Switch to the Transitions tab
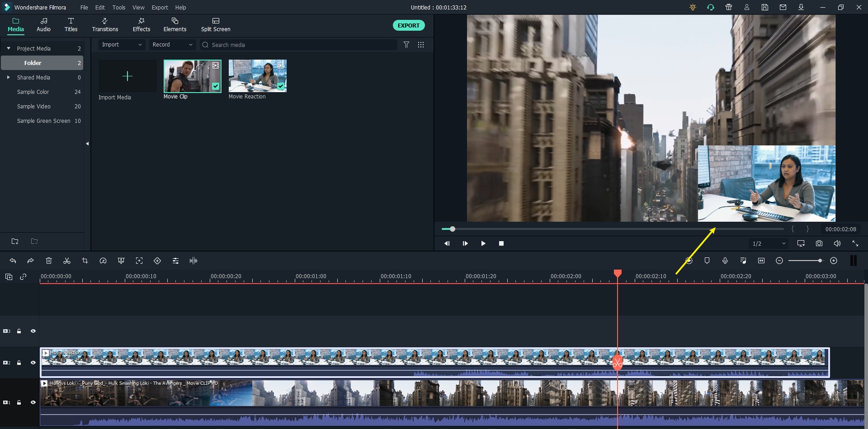This screenshot has width=868, height=429. [105, 25]
